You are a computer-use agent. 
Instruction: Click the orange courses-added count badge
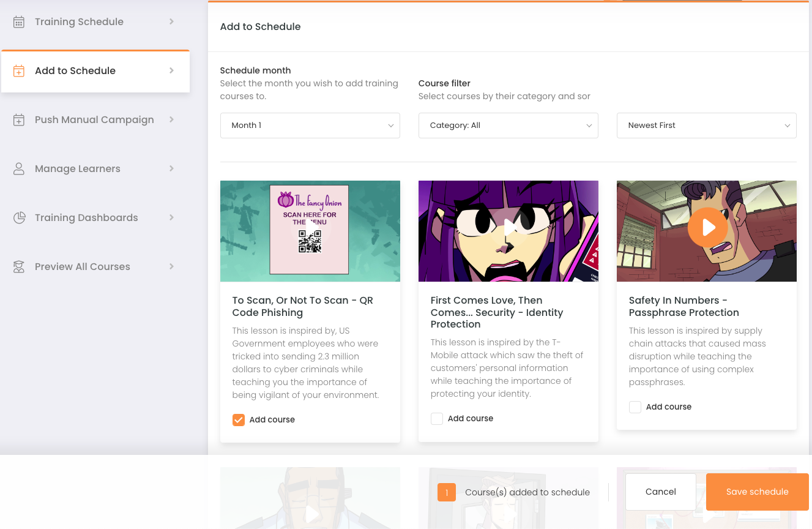coord(447,492)
